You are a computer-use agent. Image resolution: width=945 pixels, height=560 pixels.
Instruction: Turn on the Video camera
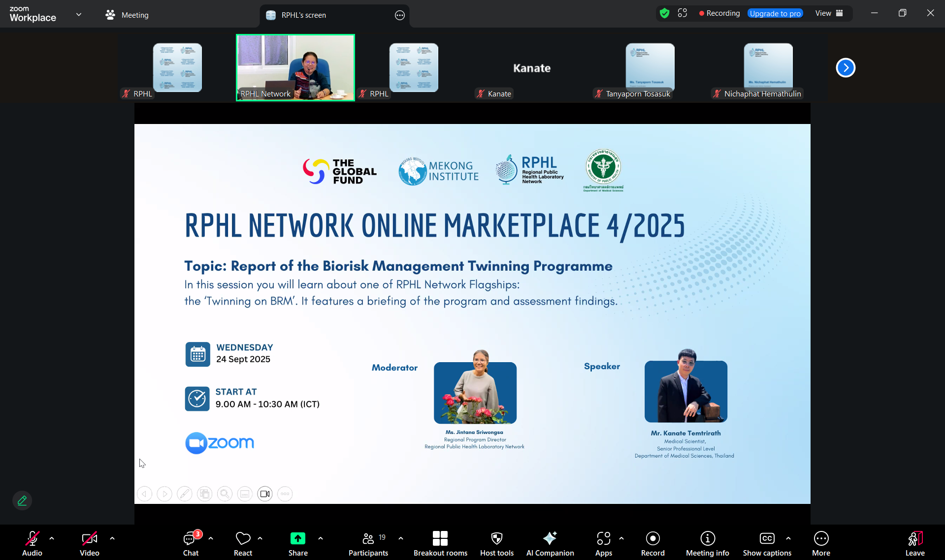(89, 543)
